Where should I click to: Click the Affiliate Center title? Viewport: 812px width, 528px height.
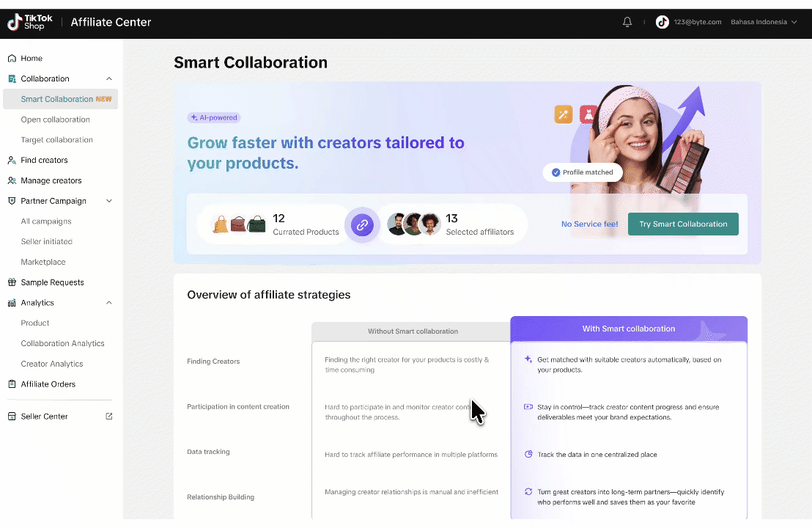(x=111, y=22)
